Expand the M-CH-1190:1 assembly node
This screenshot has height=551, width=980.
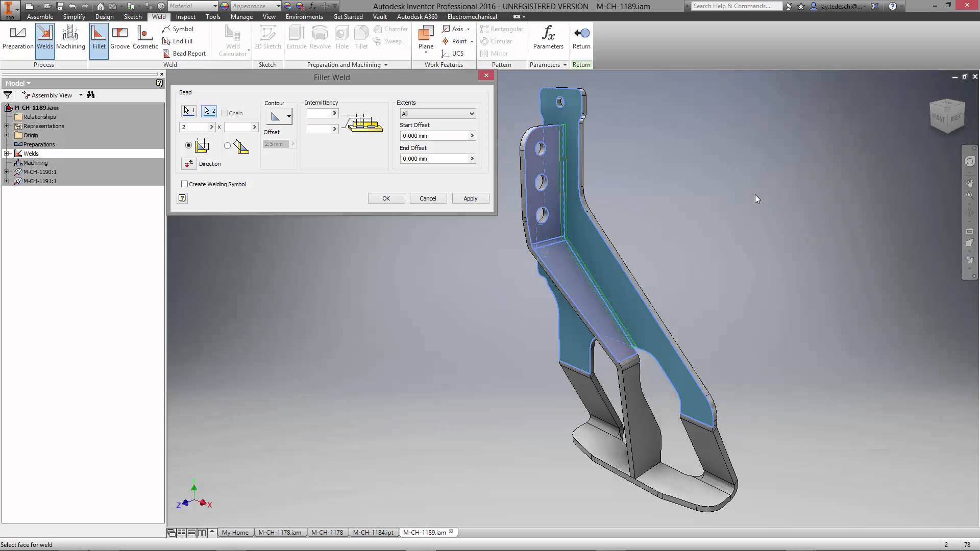(7, 172)
